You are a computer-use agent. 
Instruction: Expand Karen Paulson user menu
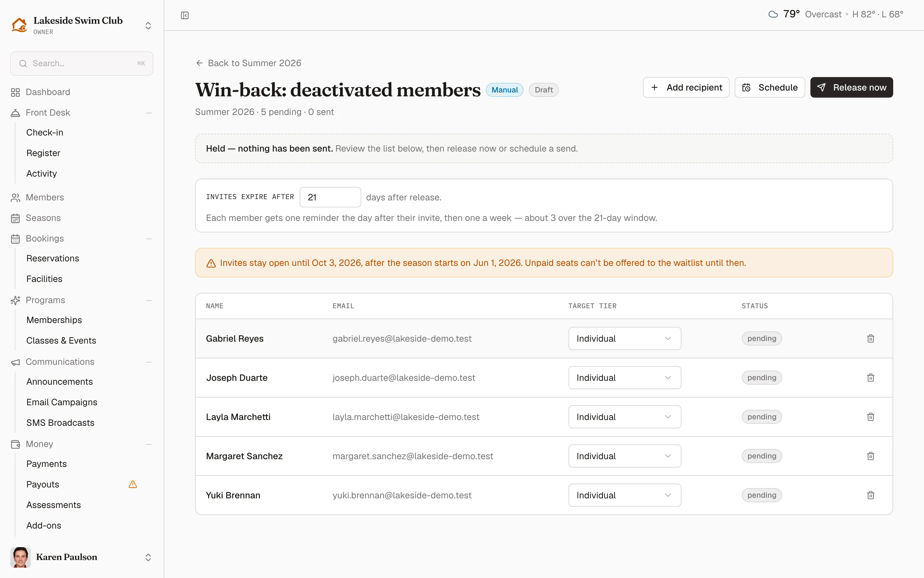[148, 557]
